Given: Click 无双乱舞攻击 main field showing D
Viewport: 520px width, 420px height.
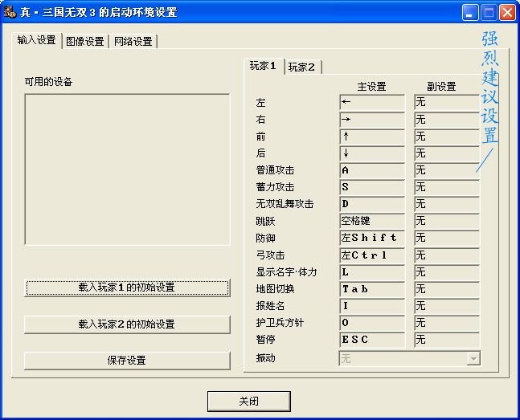Looking at the screenshot, I should pos(372,204).
